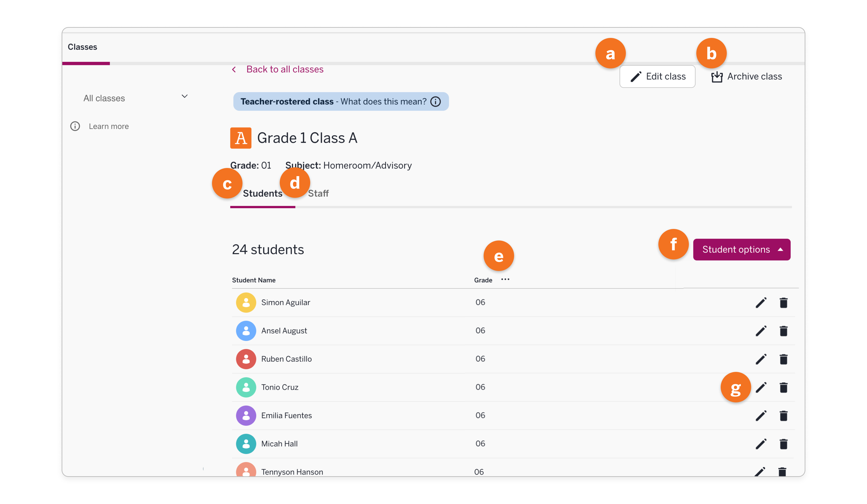
Task: Click Tonio Cruz's green avatar
Action: point(246,387)
